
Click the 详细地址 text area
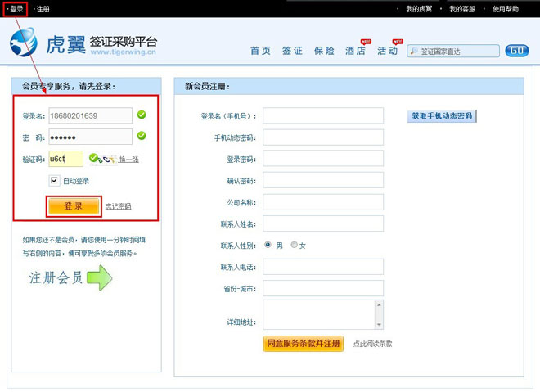point(323,314)
